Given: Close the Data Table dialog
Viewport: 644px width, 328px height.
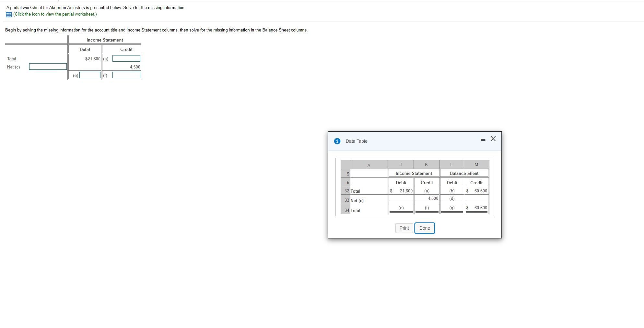Looking at the screenshot, I should (x=493, y=139).
